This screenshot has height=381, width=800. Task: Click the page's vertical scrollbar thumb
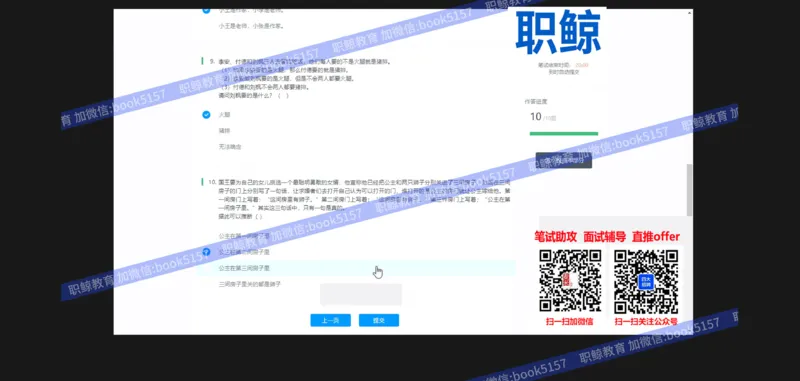pos(689,190)
